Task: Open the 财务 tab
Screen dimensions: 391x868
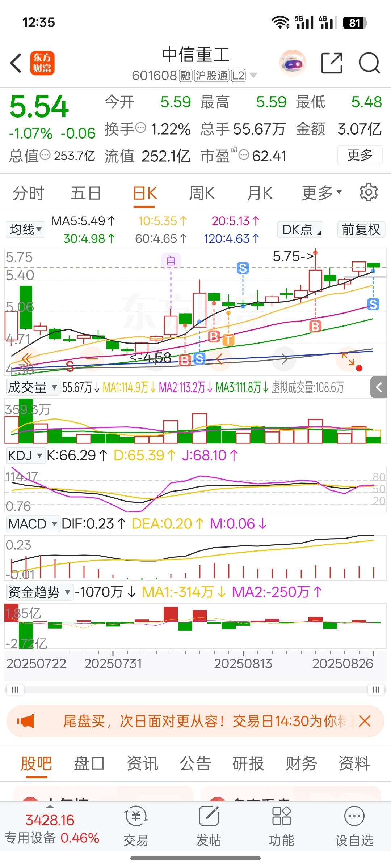Action: (301, 763)
